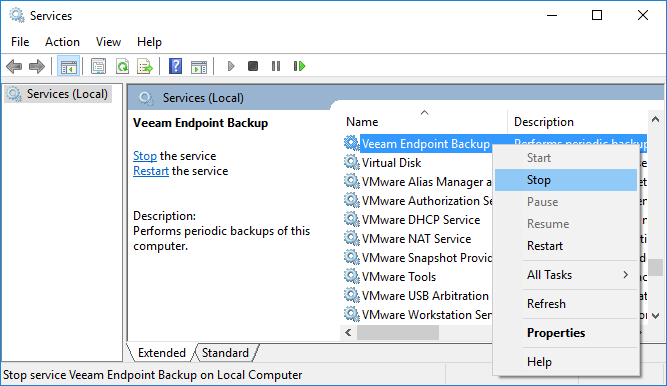Select the VMware Snapshot Provider row
The height and width of the screenshot is (386, 667).
[418, 257]
